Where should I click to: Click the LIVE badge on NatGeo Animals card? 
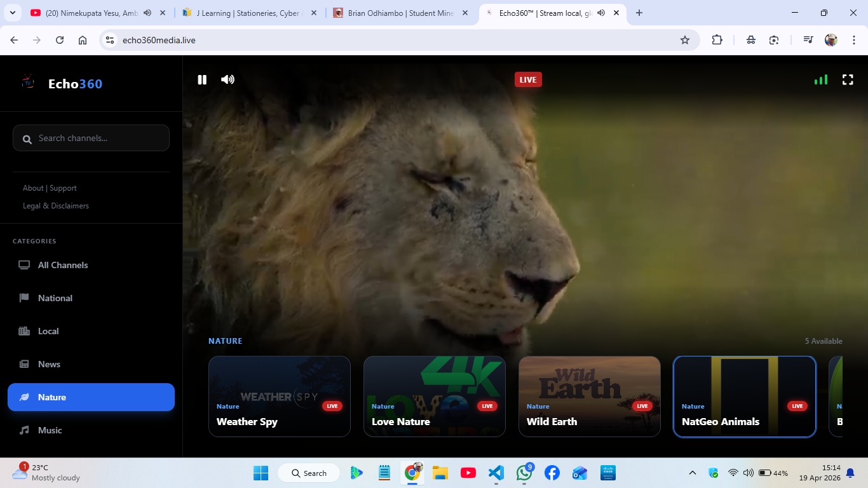[797, 406]
